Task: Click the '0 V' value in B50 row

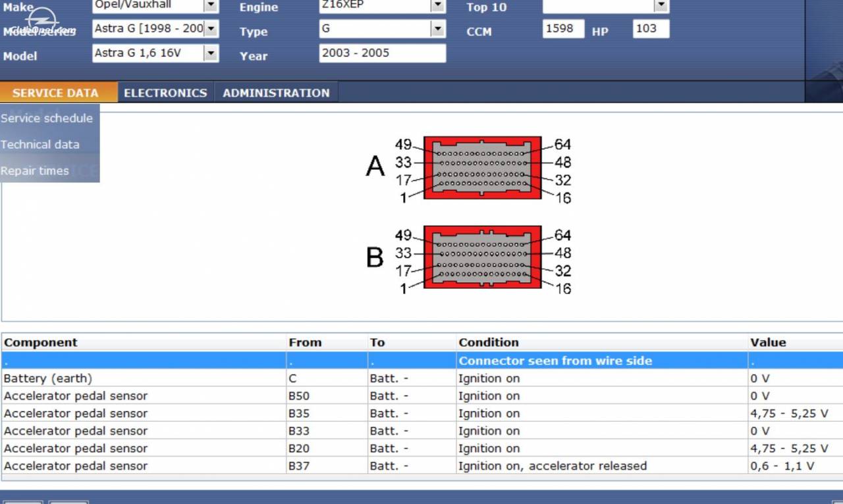Action: (760, 396)
